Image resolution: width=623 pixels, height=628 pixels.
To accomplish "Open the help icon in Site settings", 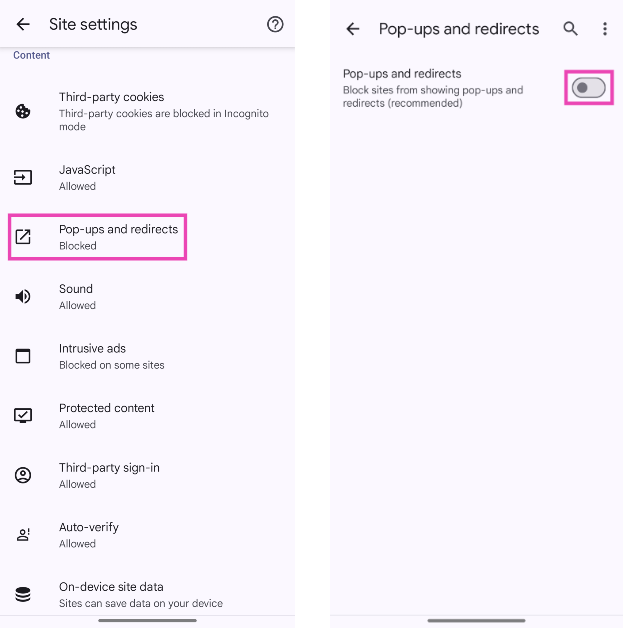I will coord(275,24).
